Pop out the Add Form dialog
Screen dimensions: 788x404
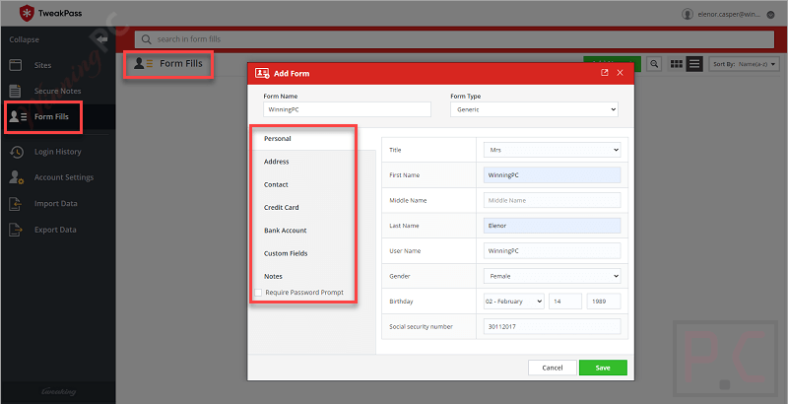pos(605,73)
